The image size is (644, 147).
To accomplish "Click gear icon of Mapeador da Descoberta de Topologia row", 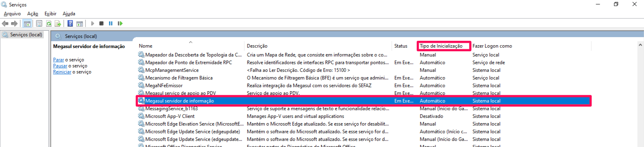I will pyautogui.click(x=141, y=55).
